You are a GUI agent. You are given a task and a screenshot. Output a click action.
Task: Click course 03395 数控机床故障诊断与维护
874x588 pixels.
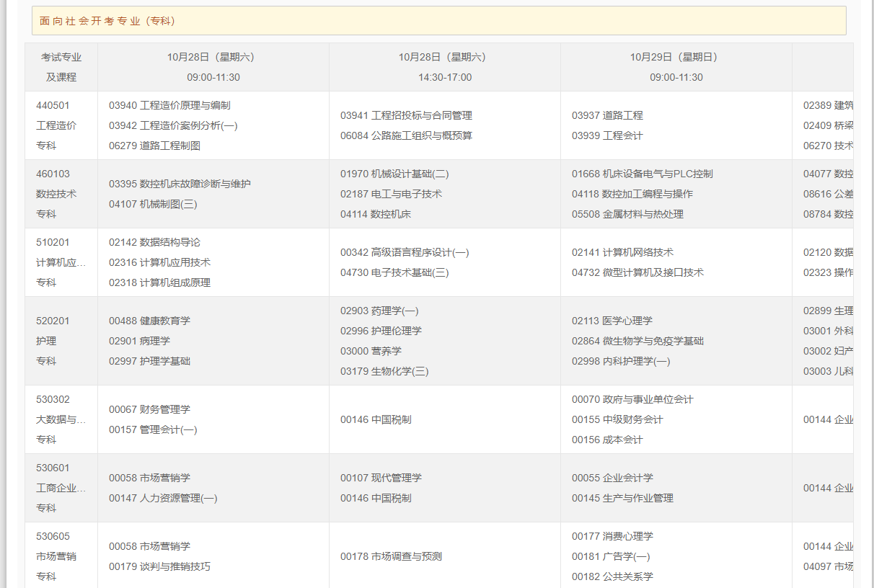pos(180,184)
